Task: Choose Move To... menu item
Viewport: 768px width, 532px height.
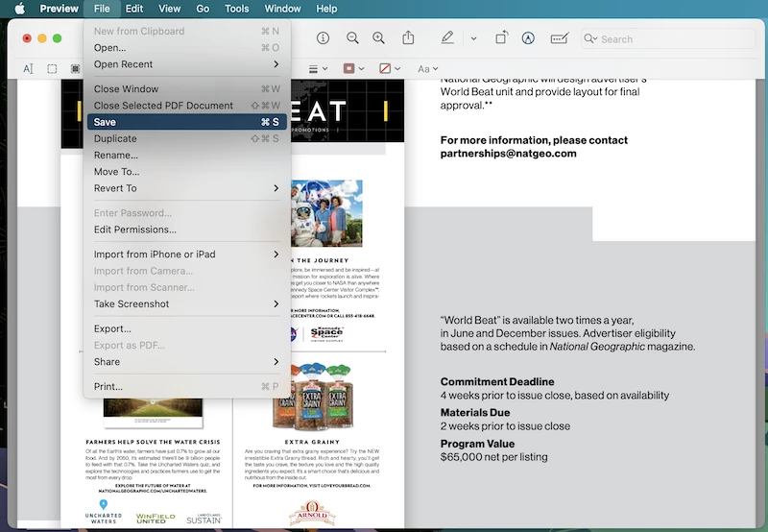Action: pos(186,172)
